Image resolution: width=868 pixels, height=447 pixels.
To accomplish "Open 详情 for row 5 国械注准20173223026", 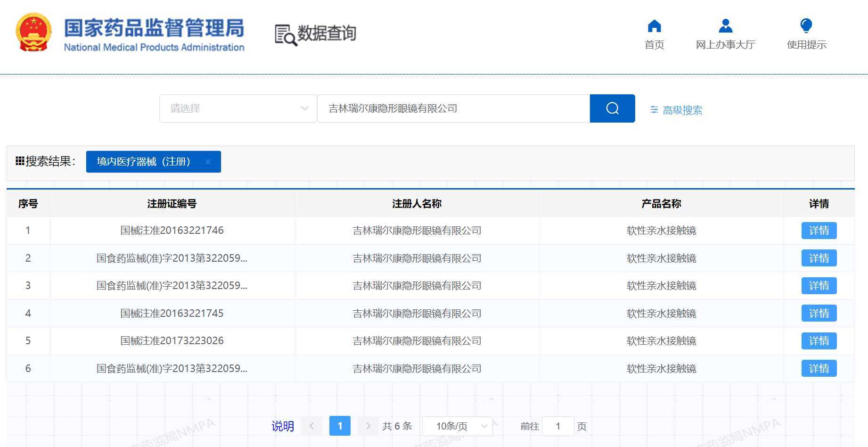I will pyautogui.click(x=819, y=341).
